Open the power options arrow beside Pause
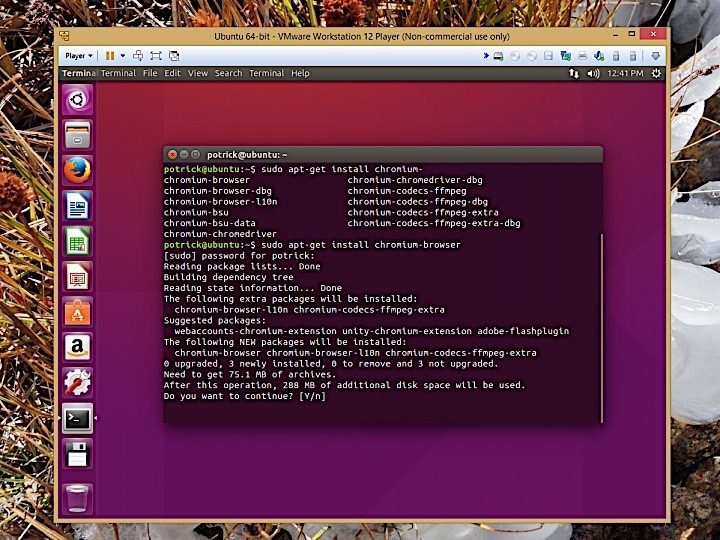 [122, 56]
